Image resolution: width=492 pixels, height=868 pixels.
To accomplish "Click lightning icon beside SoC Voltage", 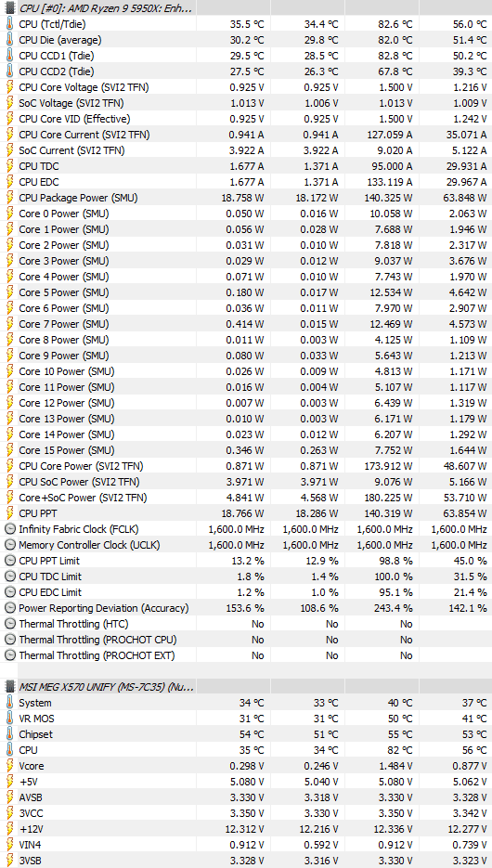I will [x=9, y=103].
